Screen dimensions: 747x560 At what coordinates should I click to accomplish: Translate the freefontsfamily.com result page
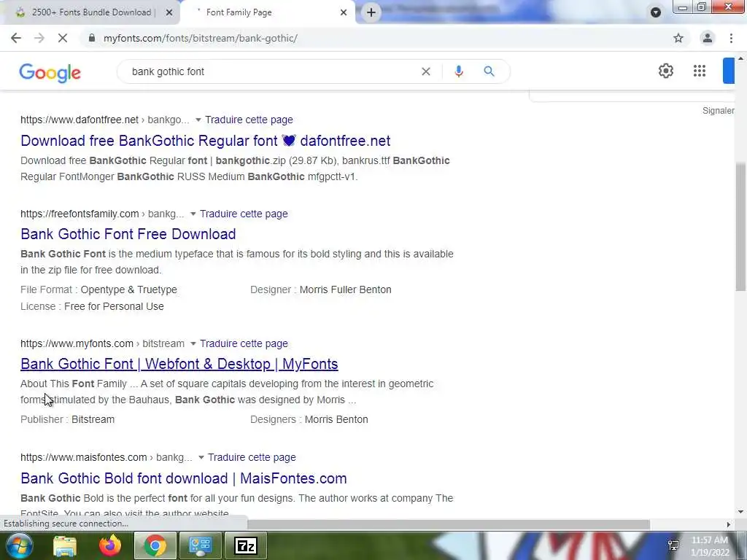pos(244,214)
